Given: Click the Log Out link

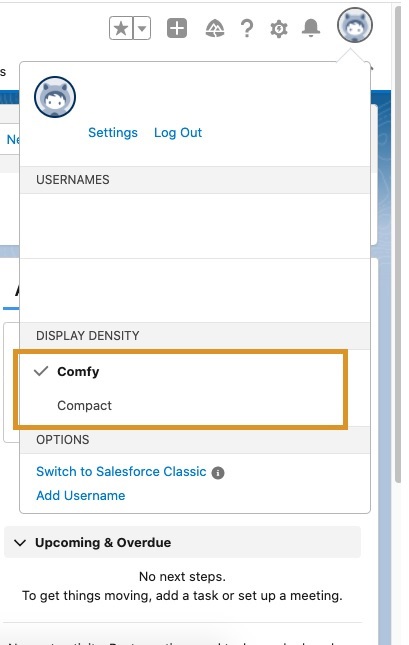Looking at the screenshot, I should click(x=178, y=132).
